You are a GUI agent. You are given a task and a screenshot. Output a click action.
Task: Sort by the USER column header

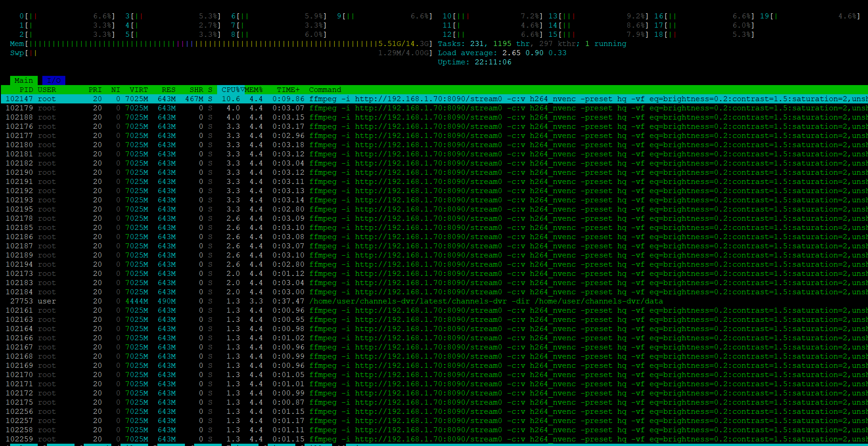click(46, 90)
